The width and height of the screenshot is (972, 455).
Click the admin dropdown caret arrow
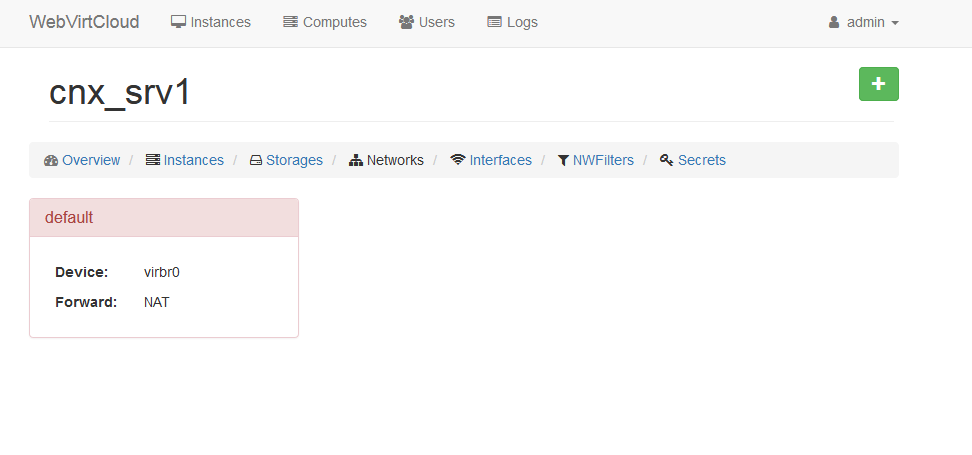coord(895,23)
